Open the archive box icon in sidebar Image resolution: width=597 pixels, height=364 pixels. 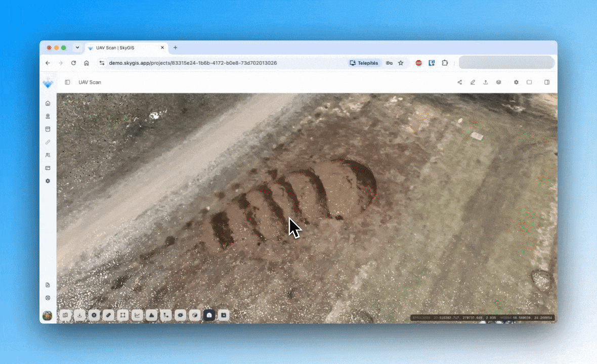(x=48, y=129)
